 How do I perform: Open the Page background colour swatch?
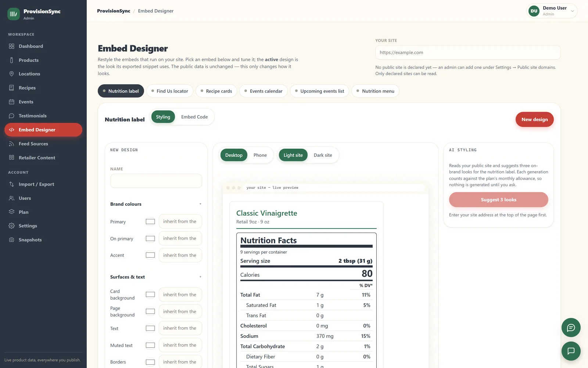[150, 311]
